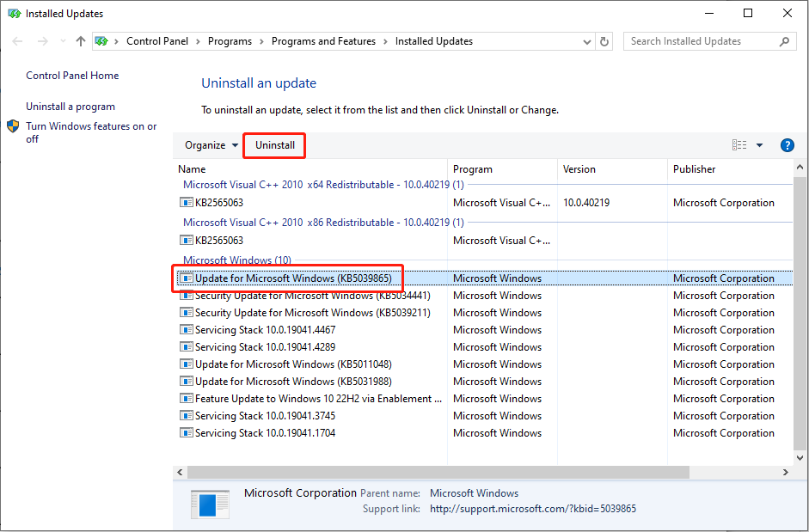Click the icon of Servicing Stack 10.0.19041.3745

coord(187,416)
